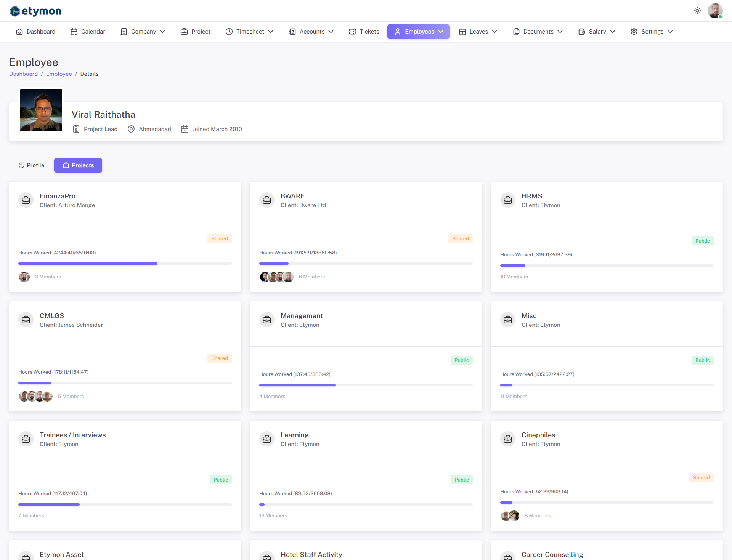Toggle the light/dark theme sun icon

(x=697, y=11)
